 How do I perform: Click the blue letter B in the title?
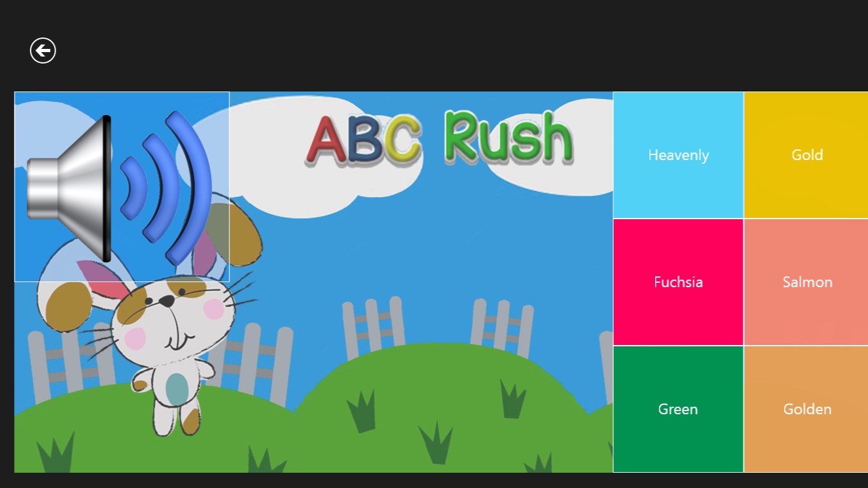pyautogui.click(x=365, y=141)
